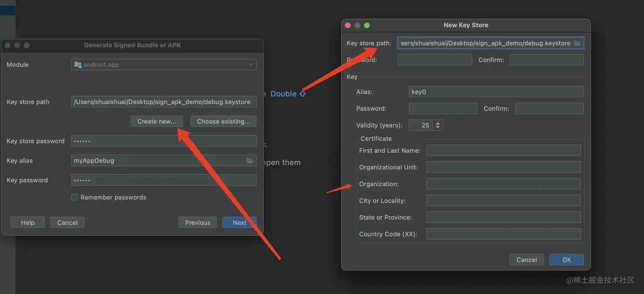Click the folder browse icon in Key store path
Image resolution: width=644 pixels, height=294 pixels.
pos(577,43)
